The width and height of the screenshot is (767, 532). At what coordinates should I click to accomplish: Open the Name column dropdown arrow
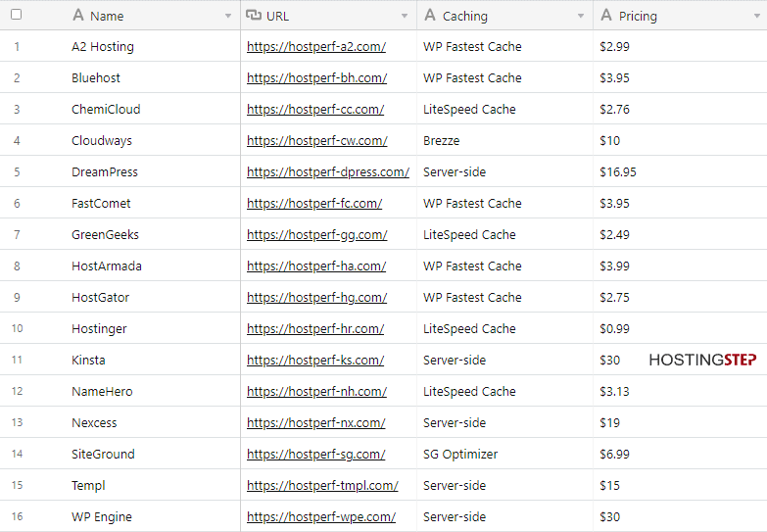(x=228, y=16)
